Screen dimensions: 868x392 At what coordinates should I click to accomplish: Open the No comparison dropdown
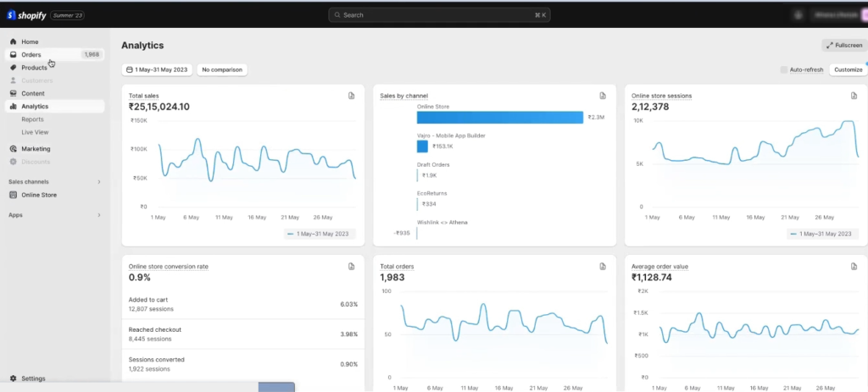(x=222, y=69)
